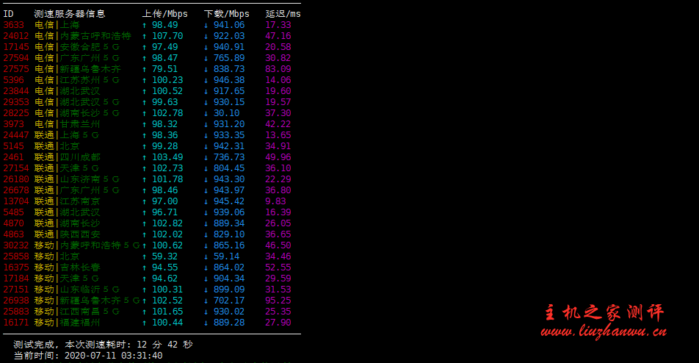This screenshot has width=699, height=363.
Task: Click latency value 47.16
Action: point(278,36)
